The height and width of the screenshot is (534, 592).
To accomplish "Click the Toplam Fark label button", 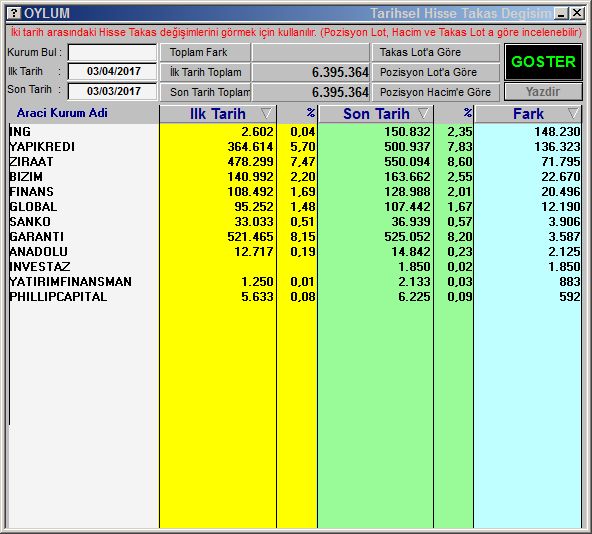I will tap(205, 52).
